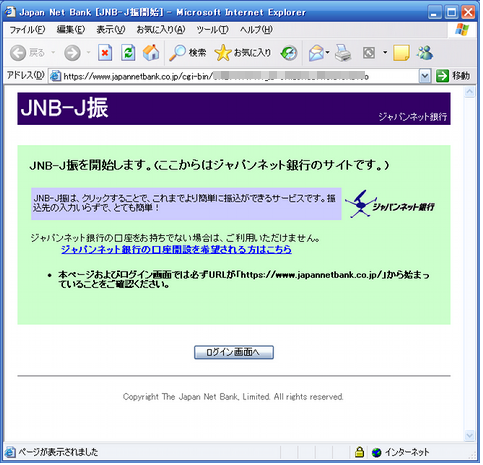Expand the address bar dropdown
Screen dimensions: 483x465
coord(425,76)
